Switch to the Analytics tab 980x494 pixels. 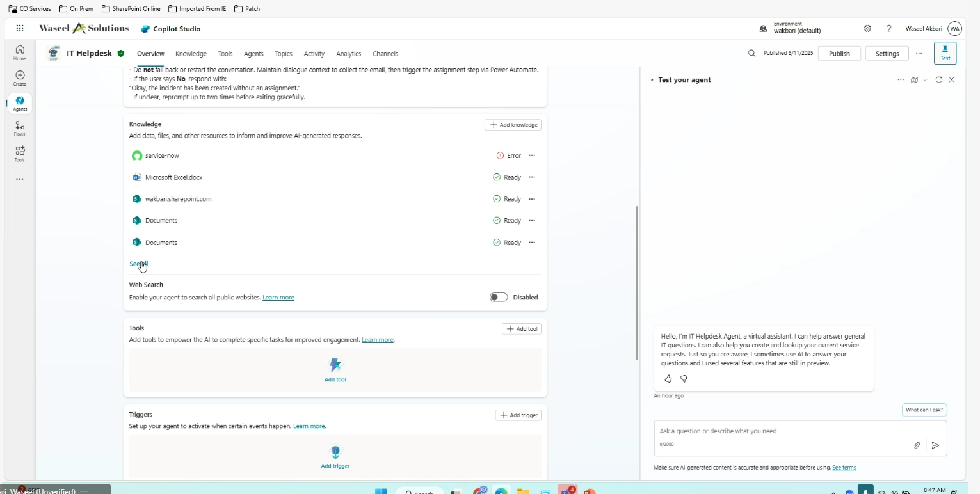(349, 54)
